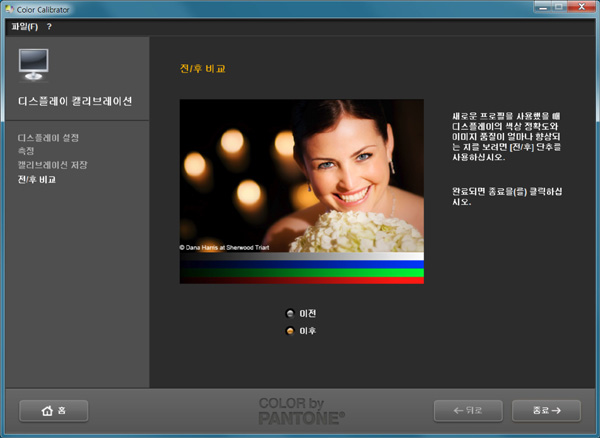
Task: Click the house icon on the 홈 button
Action: tap(45, 410)
